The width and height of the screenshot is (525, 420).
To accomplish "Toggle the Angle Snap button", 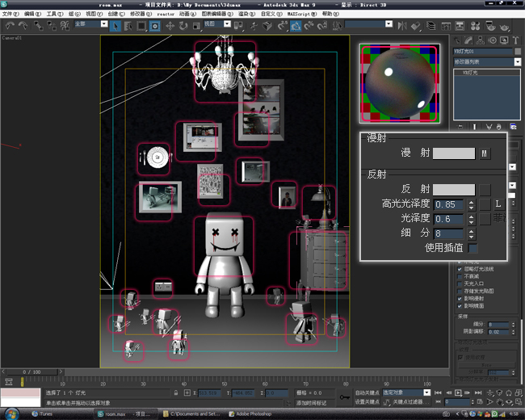I will coord(296,26).
